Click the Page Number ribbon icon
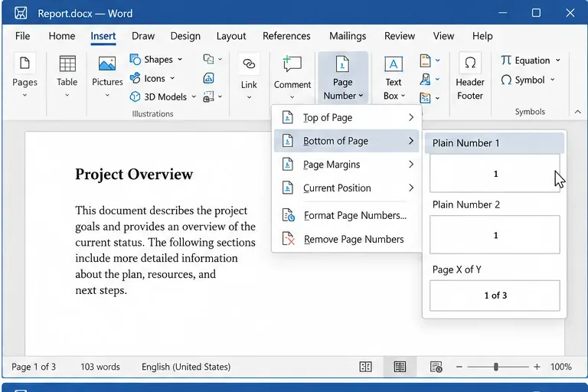 pos(342,64)
